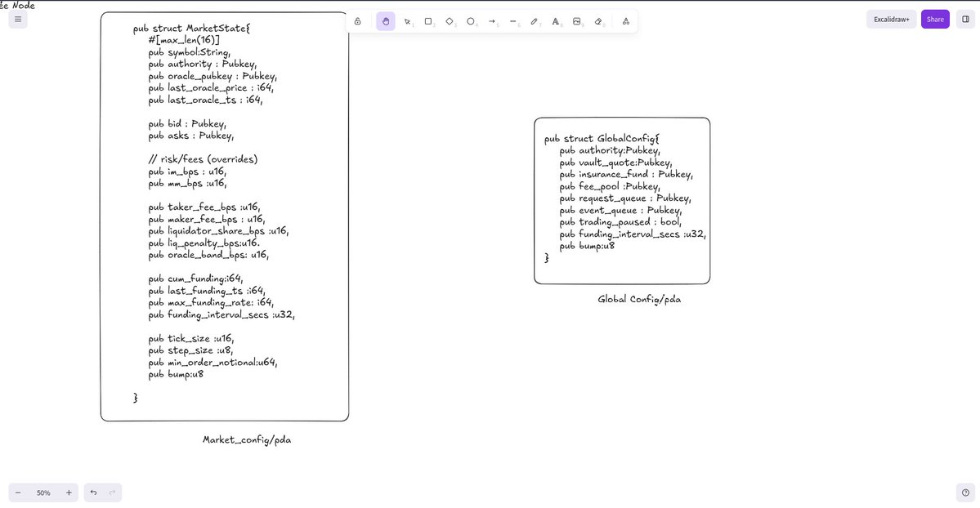Zoom in with the plus button
The image size is (980, 508).
[x=69, y=492]
